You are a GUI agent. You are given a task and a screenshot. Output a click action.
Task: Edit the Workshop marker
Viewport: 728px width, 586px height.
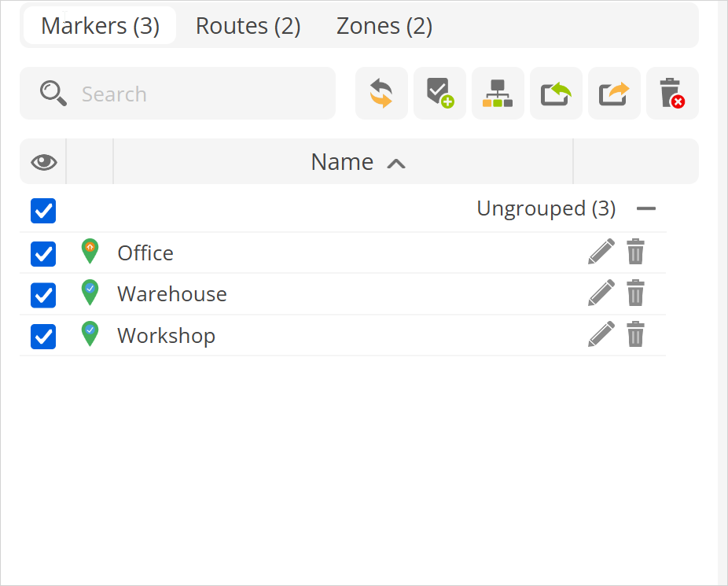[601, 335]
